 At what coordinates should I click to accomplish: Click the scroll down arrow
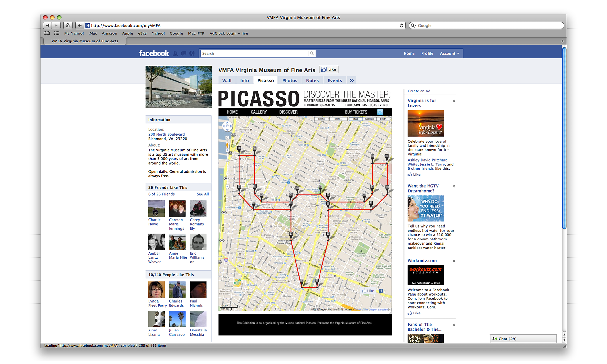[x=564, y=340]
